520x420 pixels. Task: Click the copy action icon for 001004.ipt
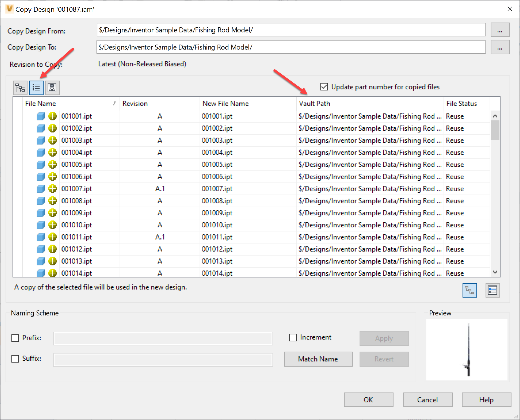[52, 152]
